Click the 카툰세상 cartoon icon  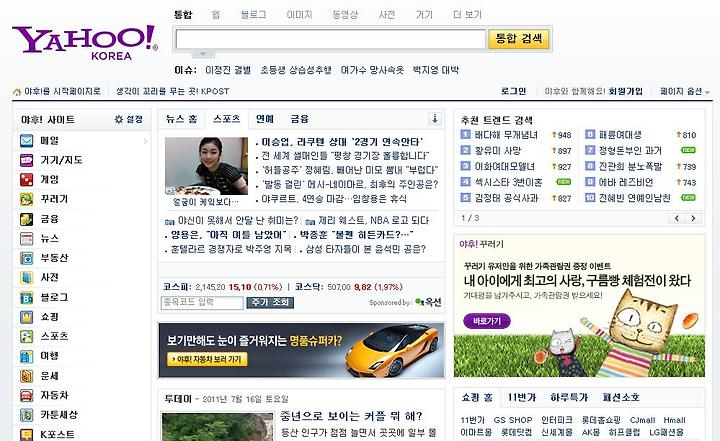pyautogui.click(x=27, y=415)
